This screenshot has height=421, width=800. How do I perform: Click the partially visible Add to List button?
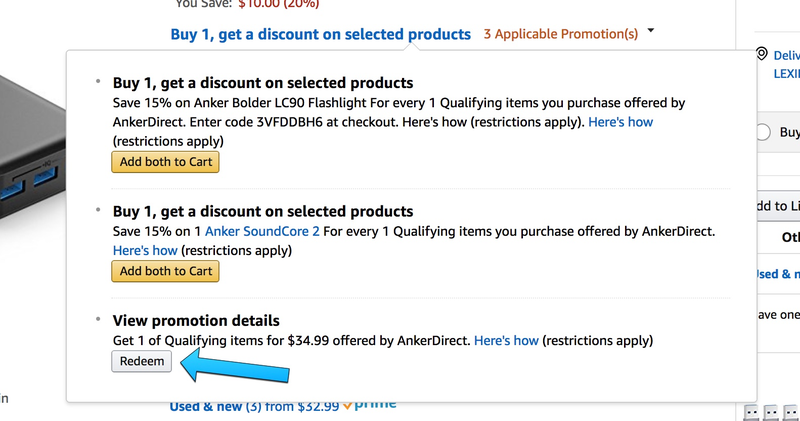tap(778, 206)
